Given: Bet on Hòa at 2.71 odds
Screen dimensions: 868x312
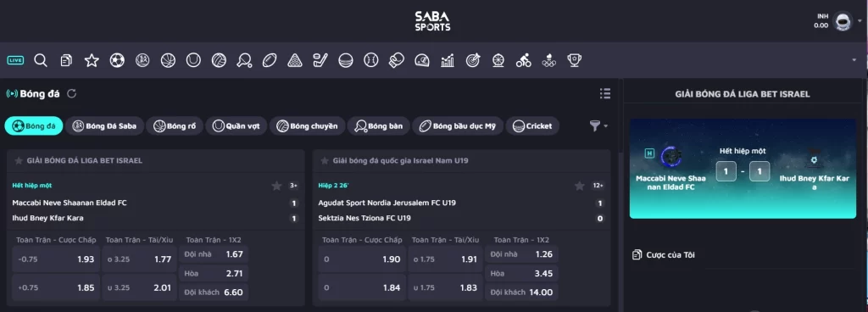Looking at the screenshot, I should pyautogui.click(x=214, y=273).
